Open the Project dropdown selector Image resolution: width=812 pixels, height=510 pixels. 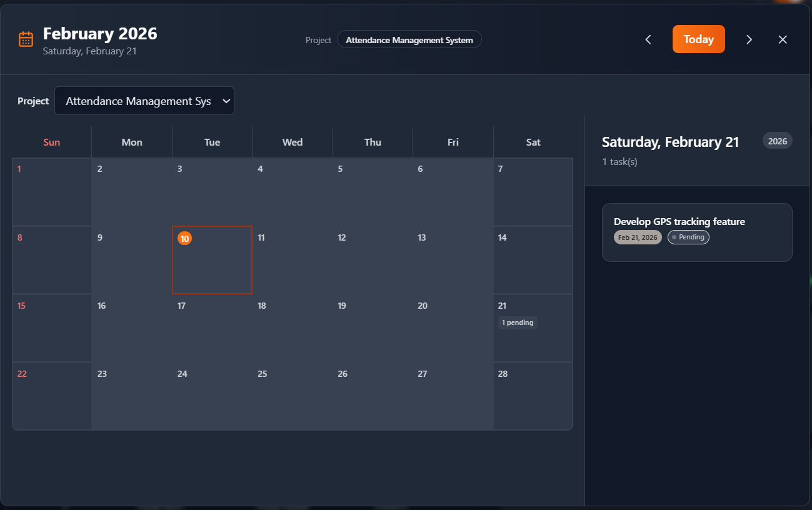click(x=144, y=101)
